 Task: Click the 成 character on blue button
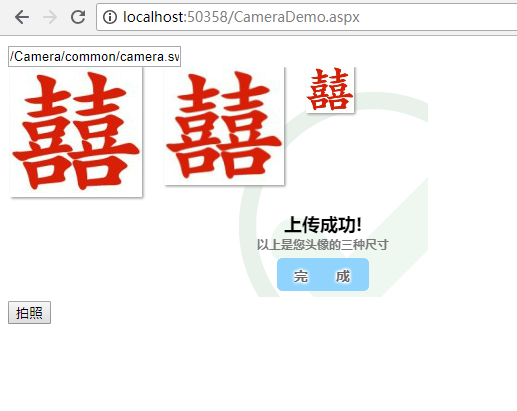point(343,276)
